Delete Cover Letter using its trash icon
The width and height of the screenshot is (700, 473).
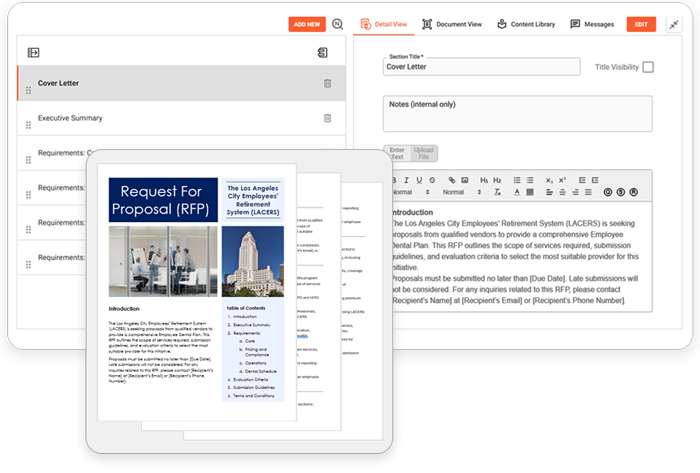pyautogui.click(x=327, y=83)
